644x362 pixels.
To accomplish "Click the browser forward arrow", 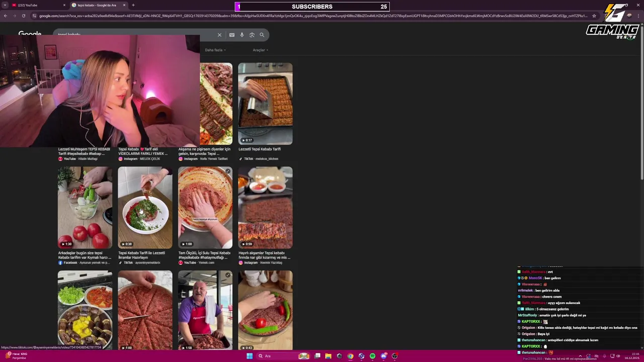I will [14, 16].
